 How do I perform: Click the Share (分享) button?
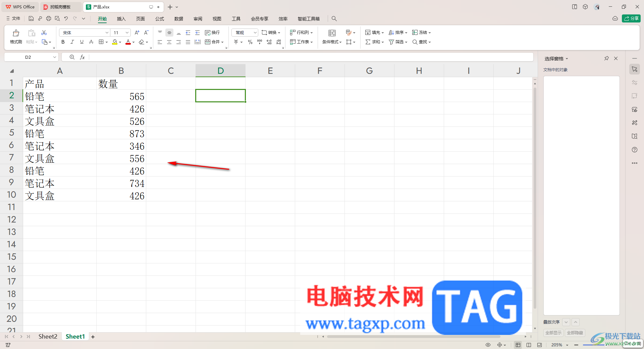coord(631,18)
